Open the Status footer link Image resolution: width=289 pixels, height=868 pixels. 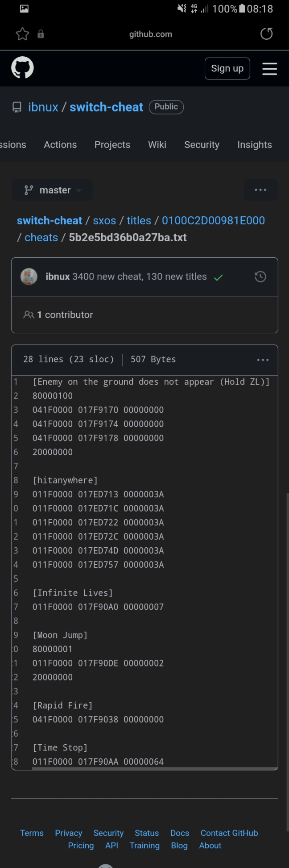tap(147, 833)
